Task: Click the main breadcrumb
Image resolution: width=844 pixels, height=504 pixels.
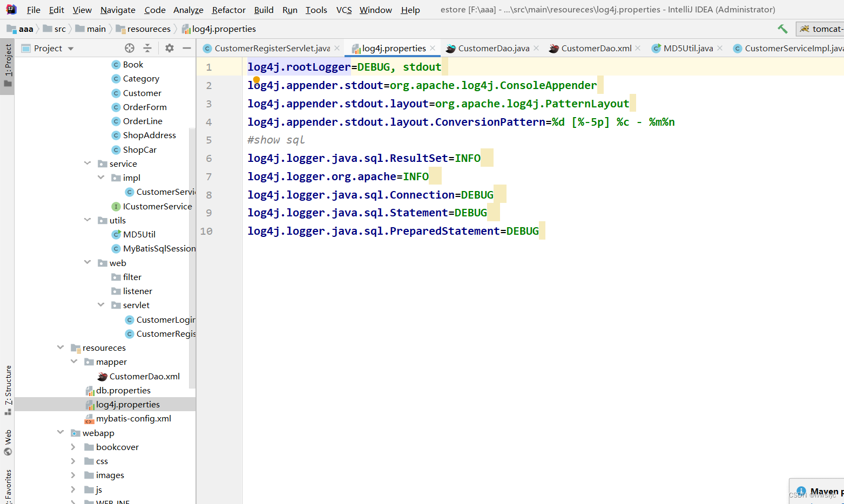Action: click(91, 29)
